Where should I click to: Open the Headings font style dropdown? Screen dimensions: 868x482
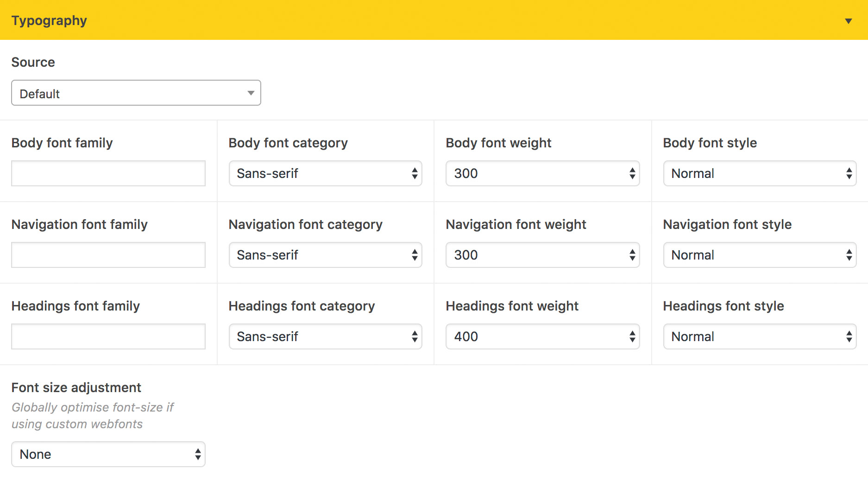(x=760, y=336)
